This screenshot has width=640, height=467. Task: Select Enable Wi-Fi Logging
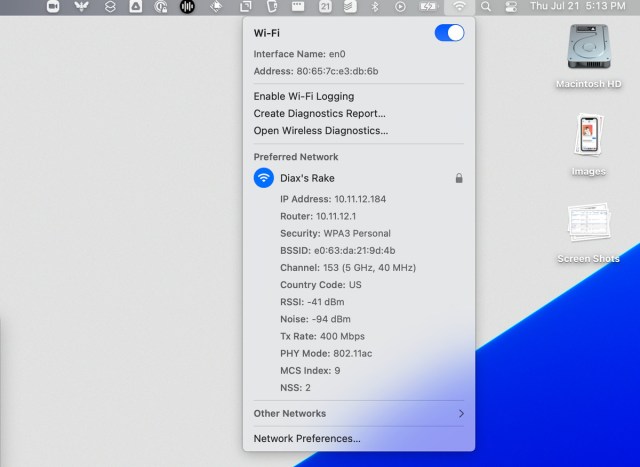pyautogui.click(x=304, y=96)
